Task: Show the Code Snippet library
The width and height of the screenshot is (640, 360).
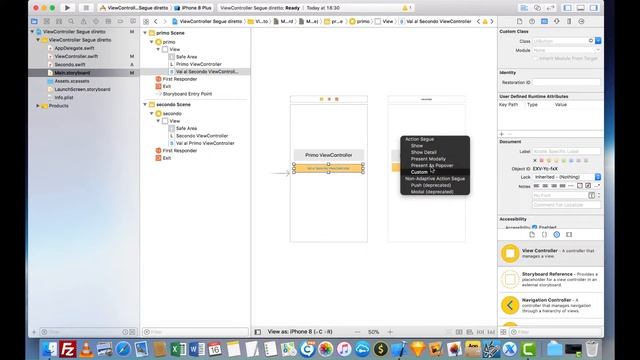Action: 544,234
